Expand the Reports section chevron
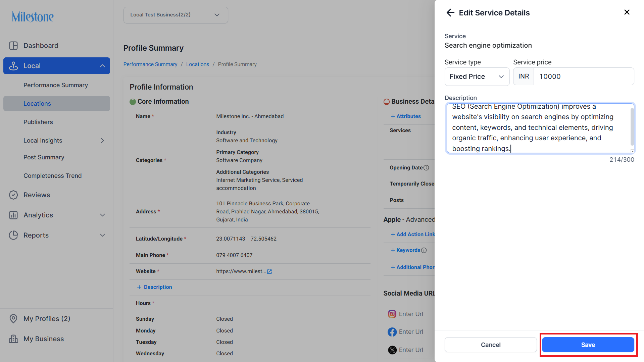 point(102,235)
